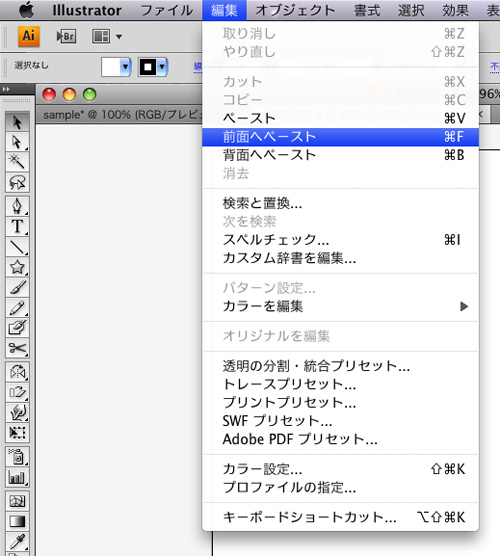The width and height of the screenshot is (500, 556).
Task: Click the yellow minimize window button
Action: pos(69,95)
